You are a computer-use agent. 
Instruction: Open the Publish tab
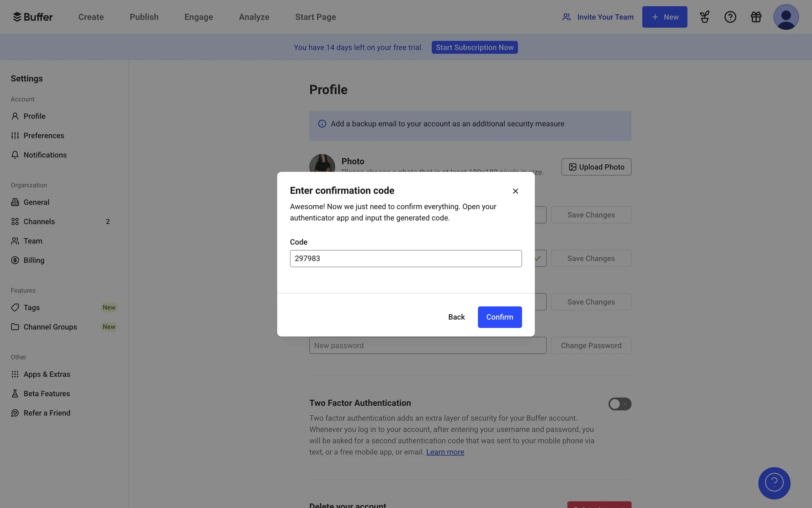[x=144, y=17]
